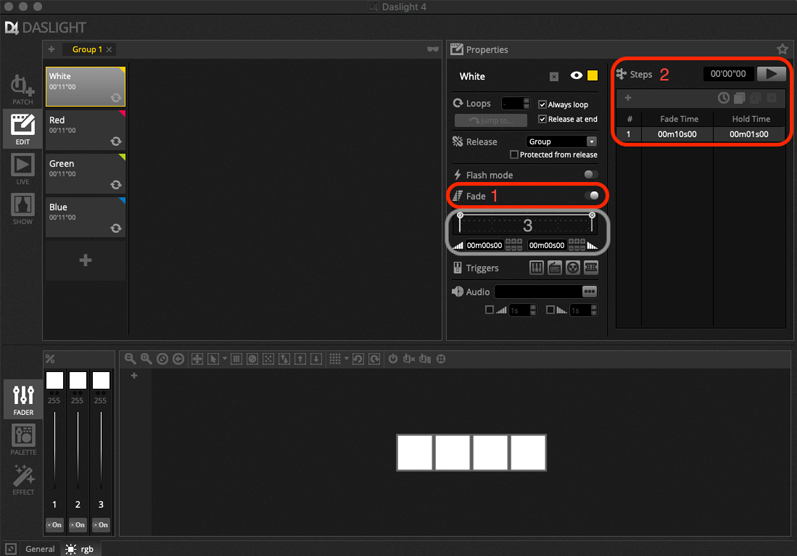The image size is (797, 556).
Task: Enable the audio fade-in checkbox
Action: tap(489, 310)
